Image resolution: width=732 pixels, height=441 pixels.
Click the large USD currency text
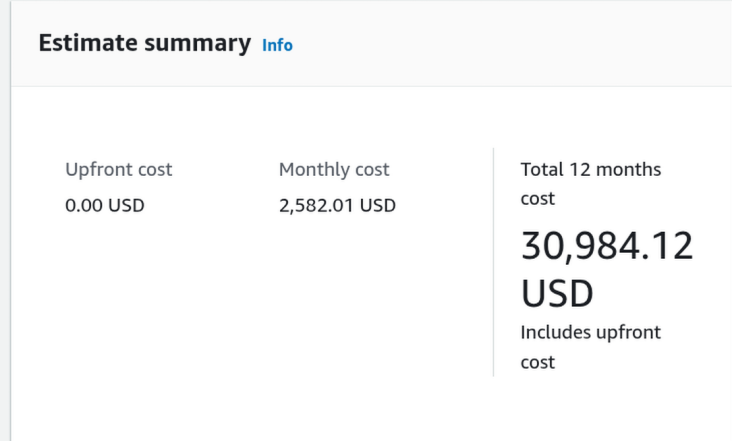(557, 294)
